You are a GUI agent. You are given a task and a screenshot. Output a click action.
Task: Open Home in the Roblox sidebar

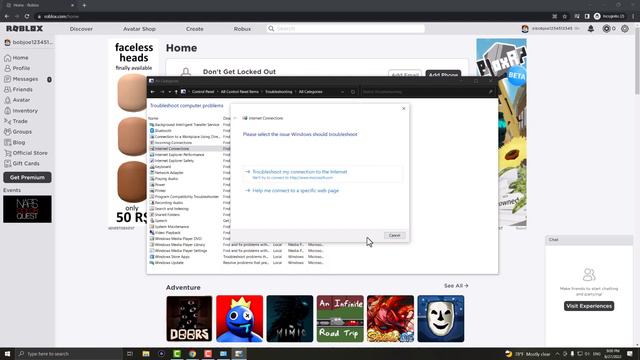point(16,58)
